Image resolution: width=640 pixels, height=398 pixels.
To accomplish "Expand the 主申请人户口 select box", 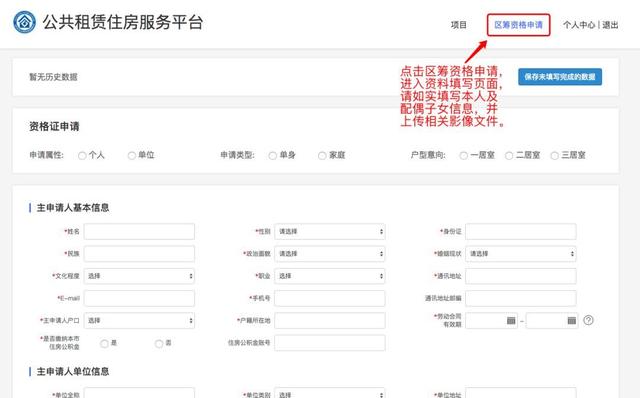I will point(139,320).
